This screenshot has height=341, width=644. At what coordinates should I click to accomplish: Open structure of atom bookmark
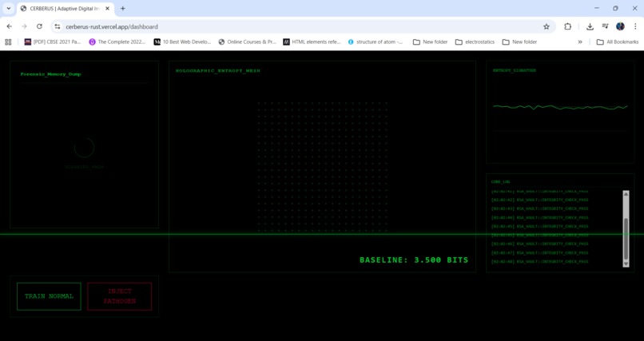tap(376, 42)
